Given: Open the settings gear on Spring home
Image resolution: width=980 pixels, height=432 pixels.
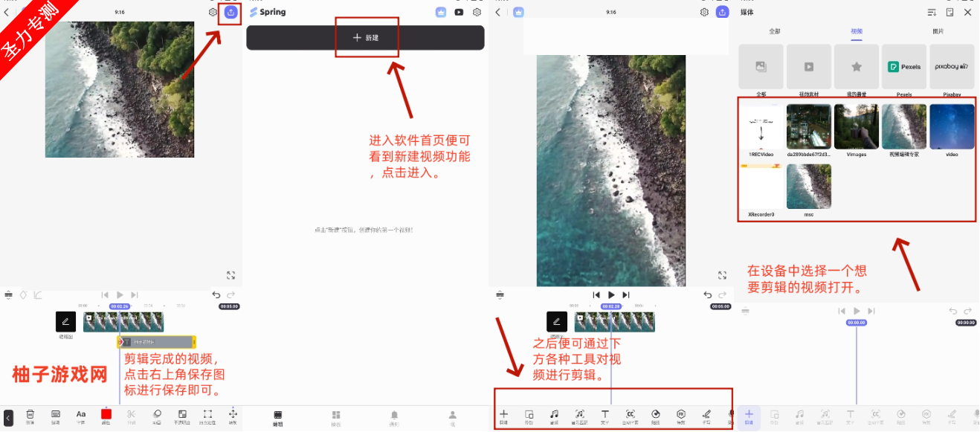Looking at the screenshot, I should [x=477, y=12].
